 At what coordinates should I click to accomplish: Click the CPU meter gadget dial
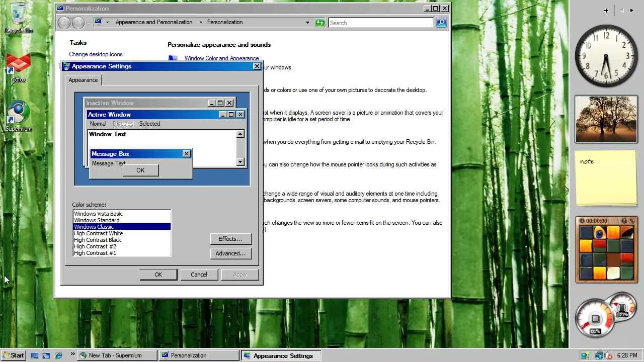tap(595, 319)
